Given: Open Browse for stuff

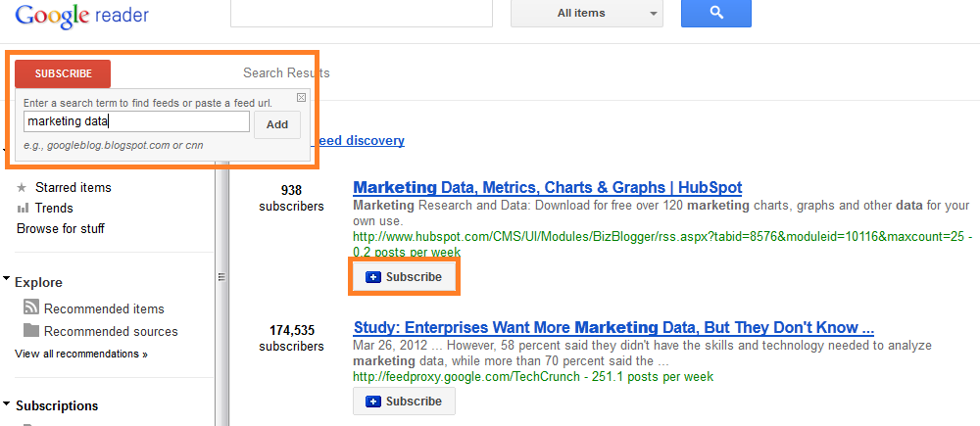Looking at the screenshot, I should point(61,228).
